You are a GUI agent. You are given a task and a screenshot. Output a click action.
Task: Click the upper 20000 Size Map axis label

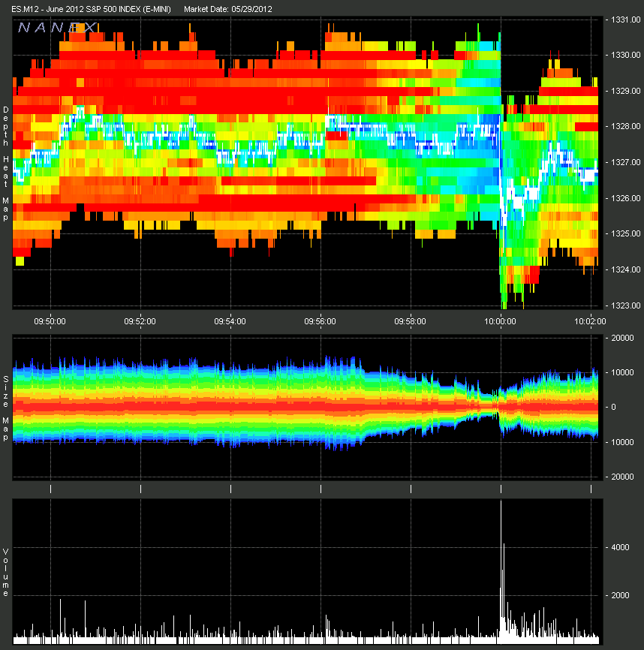click(622, 338)
